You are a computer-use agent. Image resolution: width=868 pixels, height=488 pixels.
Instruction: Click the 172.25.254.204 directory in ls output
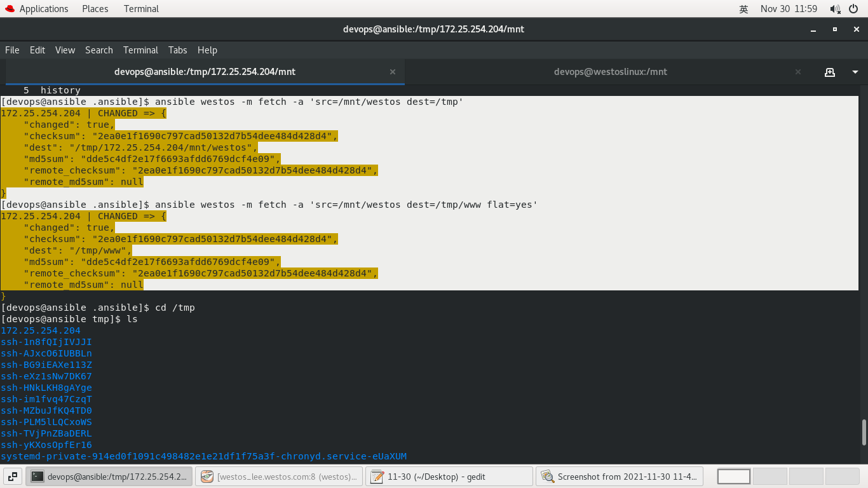pyautogui.click(x=41, y=330)
